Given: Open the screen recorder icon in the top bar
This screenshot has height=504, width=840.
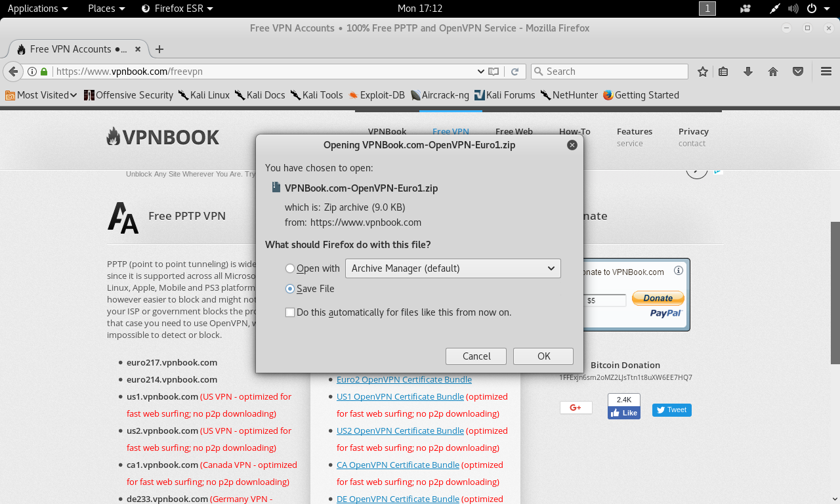Looking at the screenshot, I should [x=745, y=9].
